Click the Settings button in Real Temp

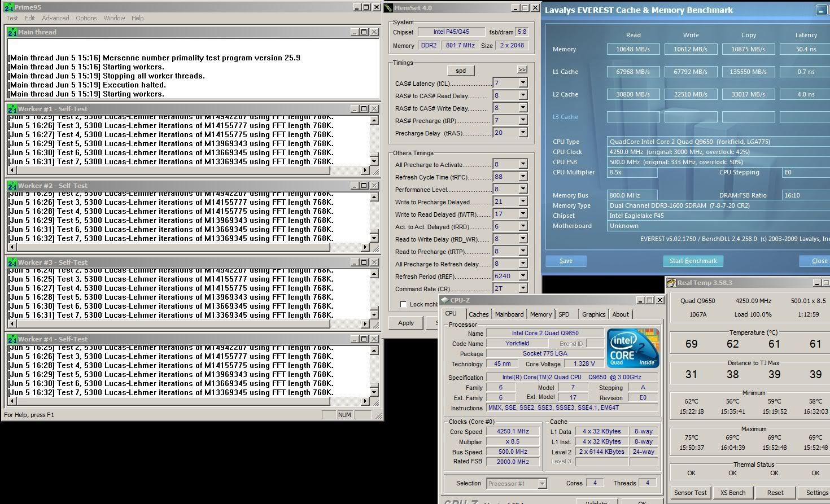815,493
